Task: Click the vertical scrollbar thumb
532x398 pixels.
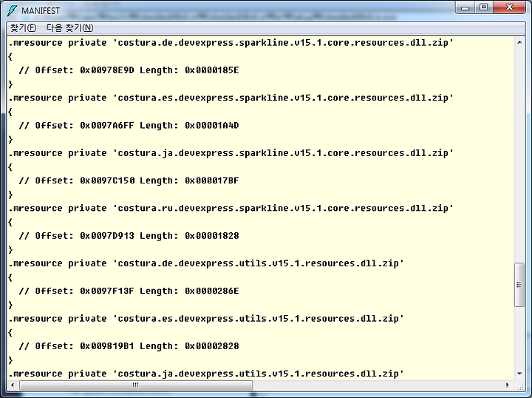Action: (519, 285)
